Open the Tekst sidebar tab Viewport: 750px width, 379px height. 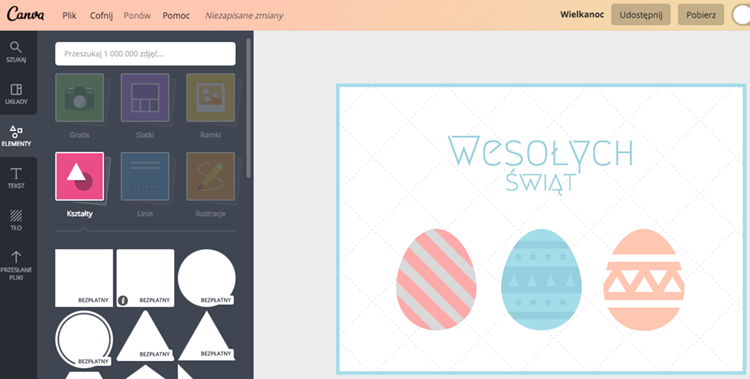tap(16, 178)
